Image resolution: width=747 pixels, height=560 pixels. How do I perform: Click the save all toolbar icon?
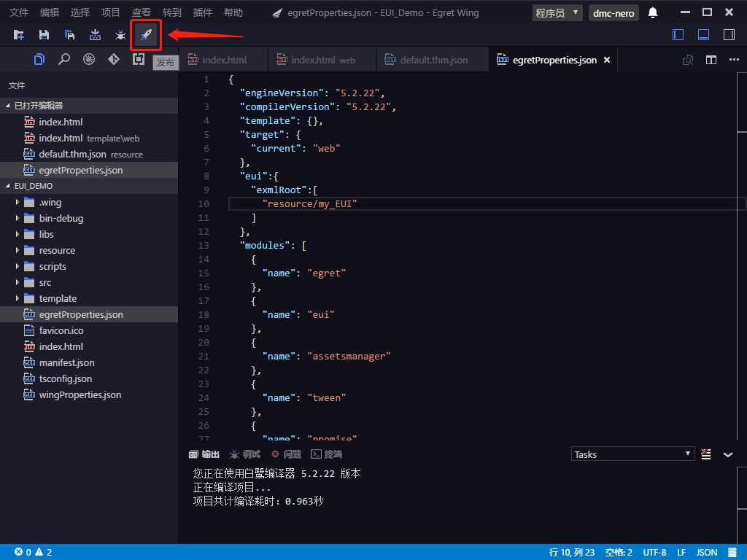tap(69, 35)
